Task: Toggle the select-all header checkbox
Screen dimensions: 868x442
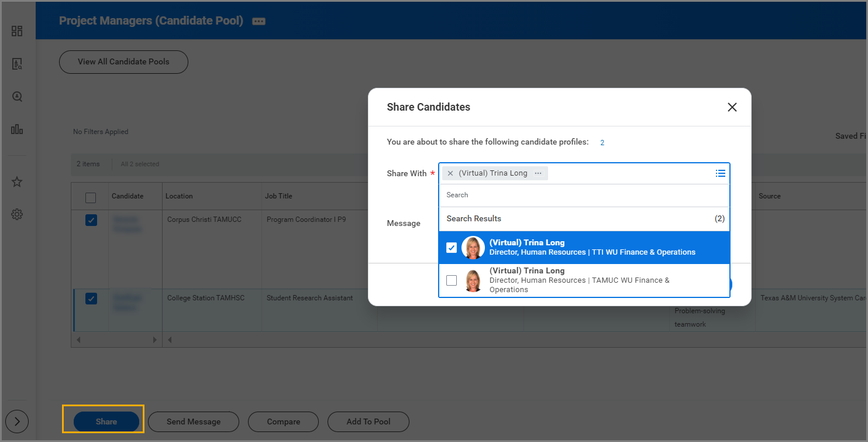Action: tap(91, 198)
